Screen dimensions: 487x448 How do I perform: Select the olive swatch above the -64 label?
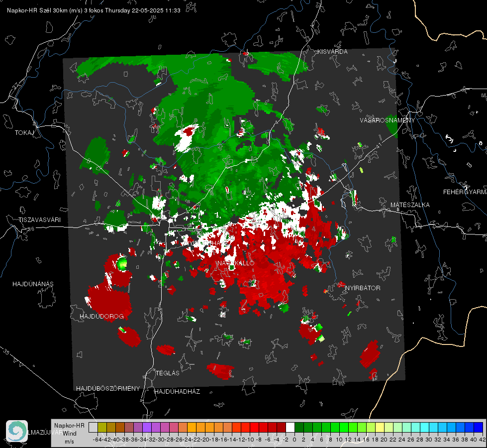click(102, 427)
